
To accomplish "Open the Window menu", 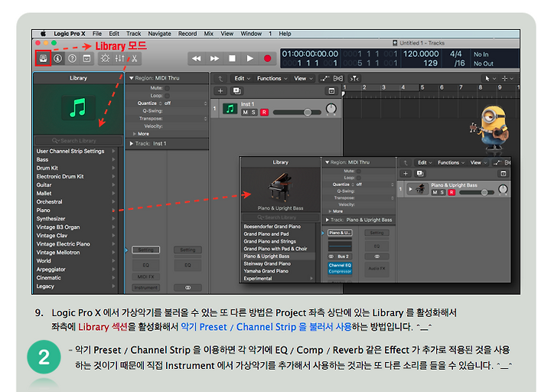I will [251, 34].
